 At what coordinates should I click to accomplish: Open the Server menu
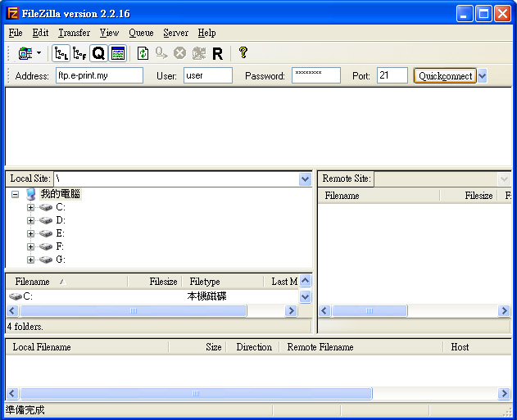coord(175,33)
